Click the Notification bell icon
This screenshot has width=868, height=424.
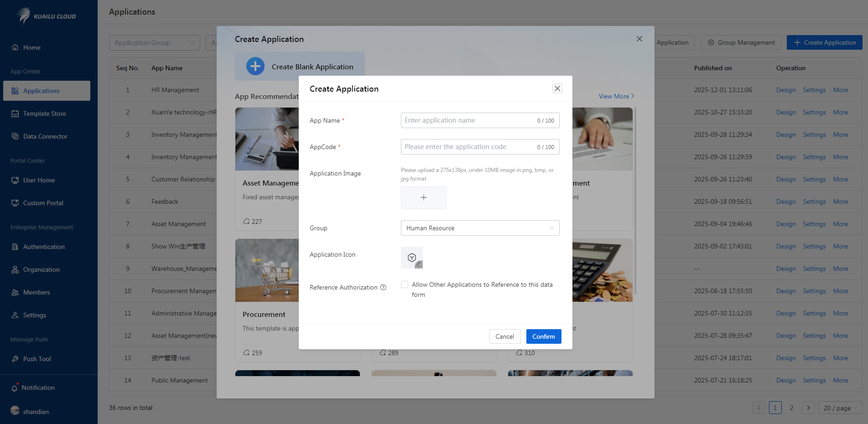pyautogui.click(x=15, y=388)
